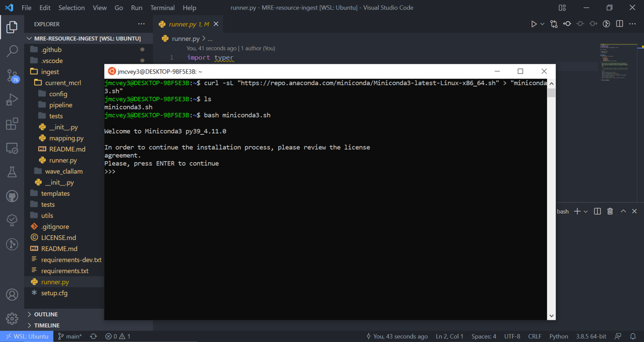This screenshot has width=644, height=342.
Task: Split the terminal panel
Action: (x=597, y=211)
